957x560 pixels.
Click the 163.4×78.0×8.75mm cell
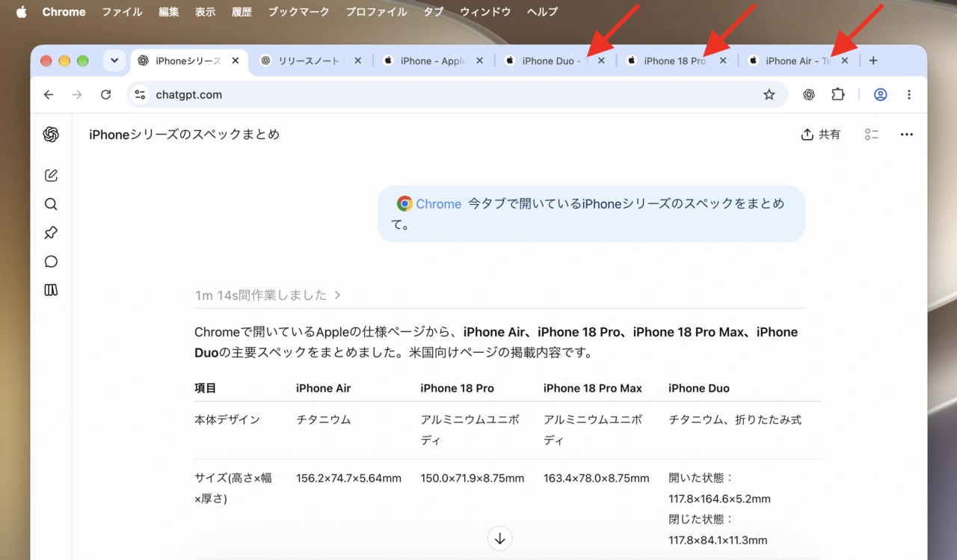(x=596, y=479)
